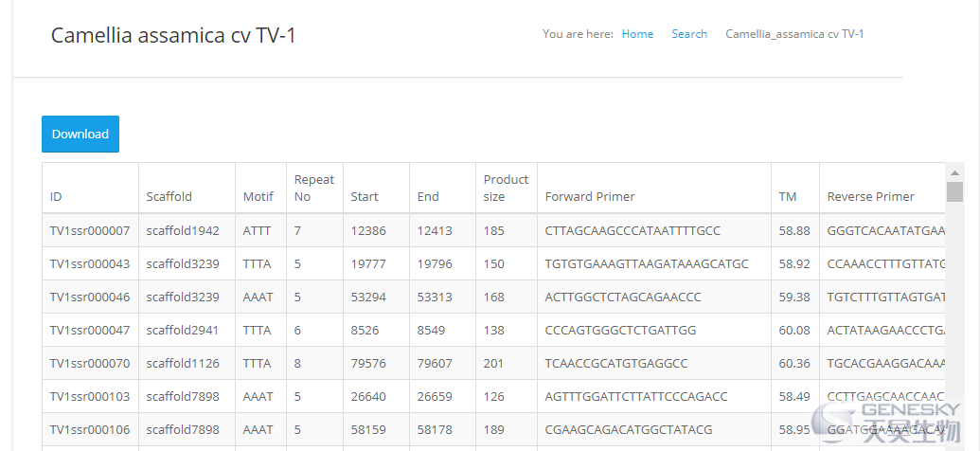The image size is (980, 451).
Task: Select the ID column header
Action: click(91, 189)
